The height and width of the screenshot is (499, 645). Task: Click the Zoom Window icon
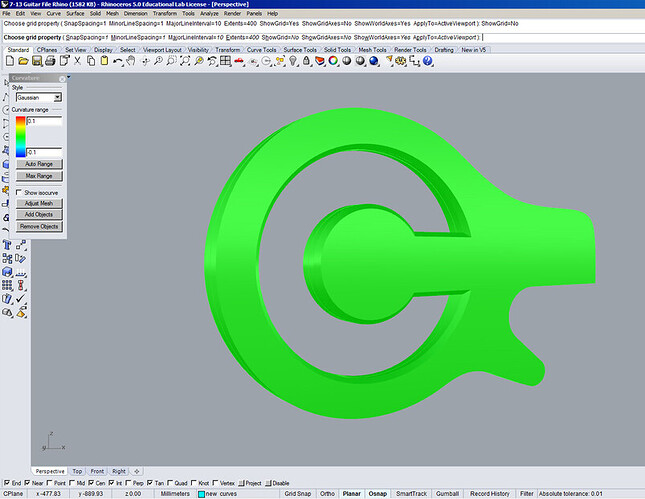pyautogui.click(x=172, y=61)
